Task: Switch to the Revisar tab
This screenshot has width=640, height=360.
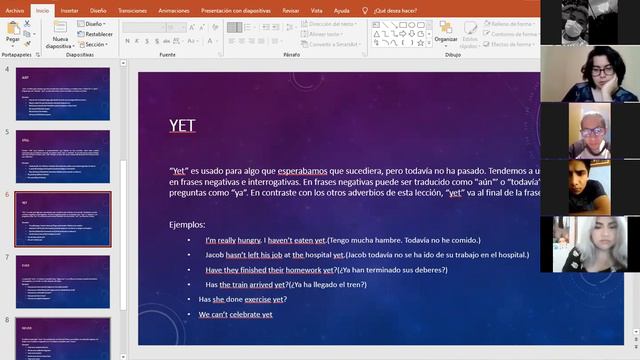Action: [291, 11]
